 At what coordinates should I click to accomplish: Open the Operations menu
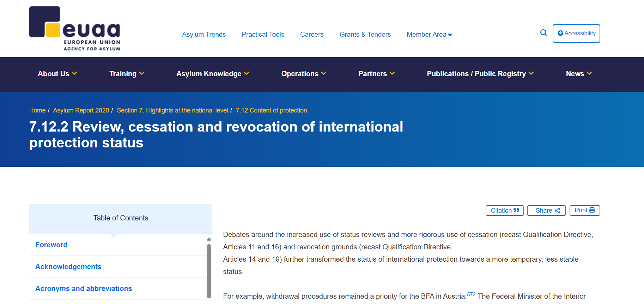303,74
